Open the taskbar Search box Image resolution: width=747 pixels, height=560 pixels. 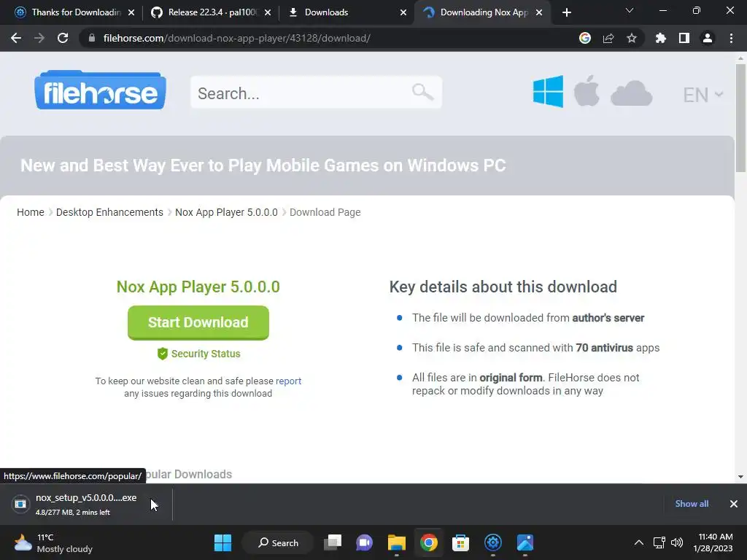pyautogui.click(x=278, y=542)
